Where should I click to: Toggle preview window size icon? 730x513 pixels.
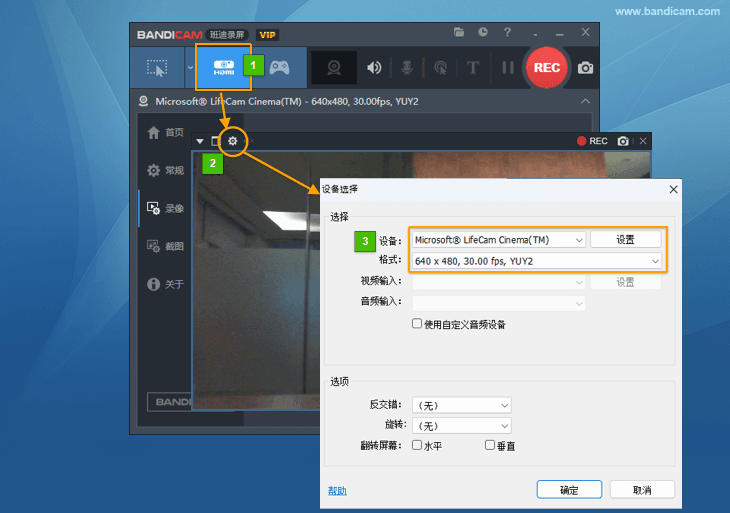(x=215, y=141)
